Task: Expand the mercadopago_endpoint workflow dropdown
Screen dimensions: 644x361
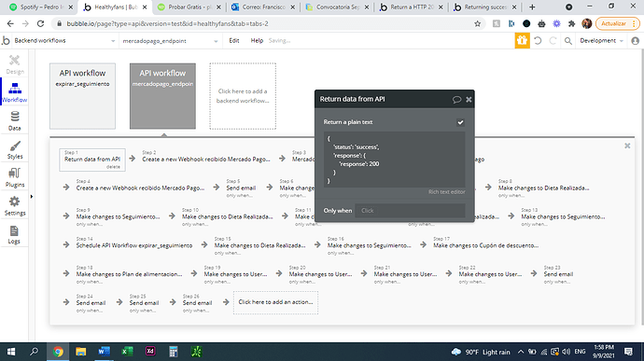Action: (x=170, y=41)
